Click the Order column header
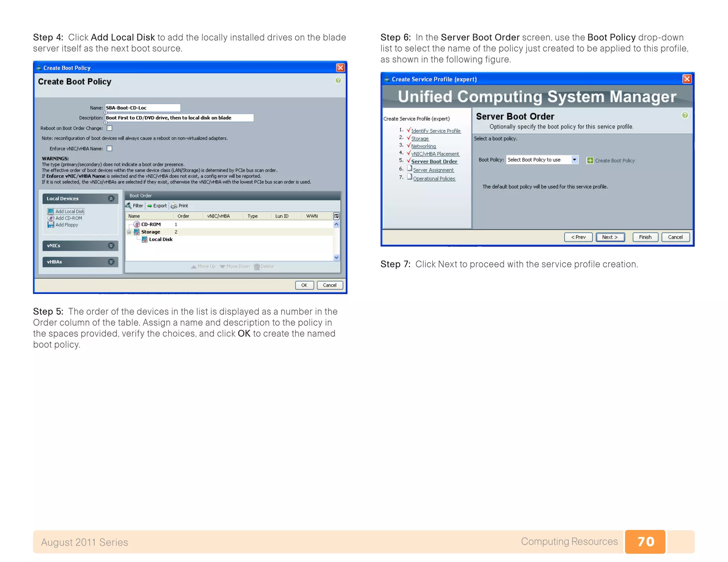Screen dimensions: 728x562 click(x=188, y=216)
